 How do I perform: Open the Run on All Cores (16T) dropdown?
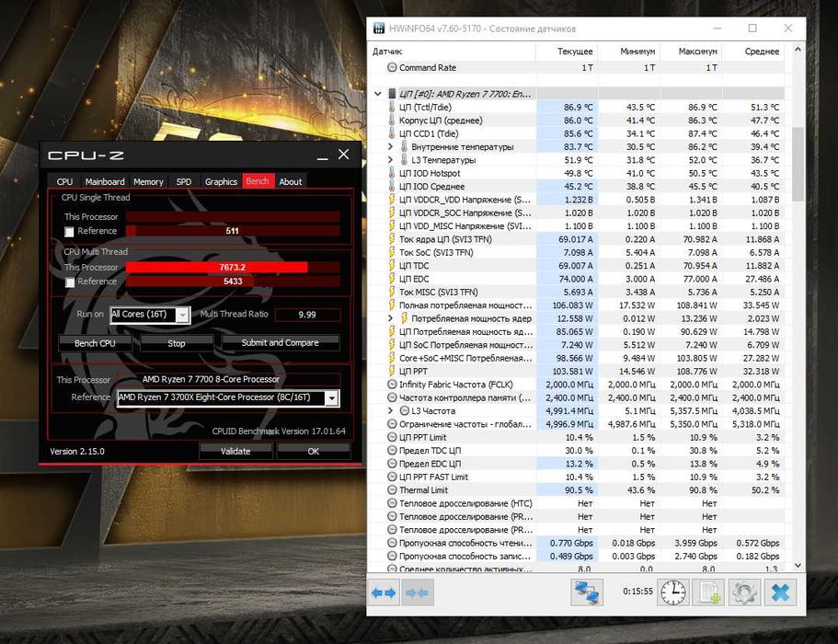pos(183,315)
